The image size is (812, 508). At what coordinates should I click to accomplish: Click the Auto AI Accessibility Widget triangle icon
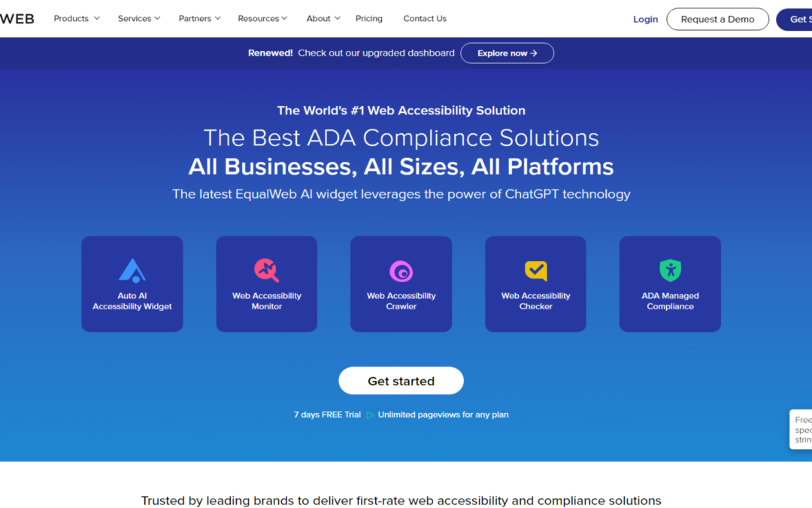(x=132, y=270)
